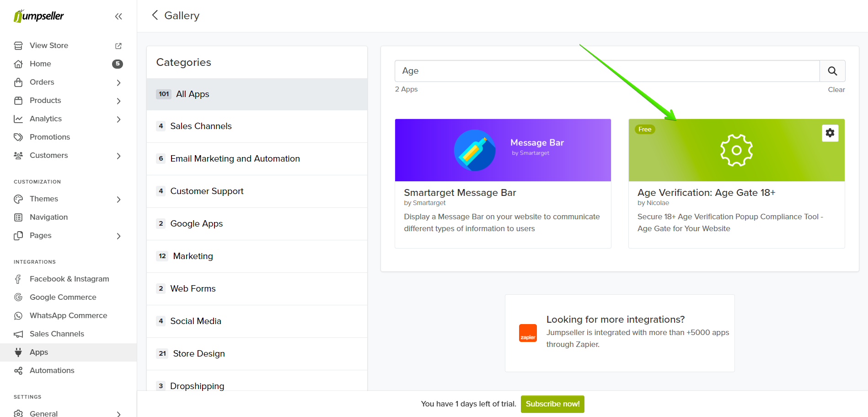Go back using Gallery back arrow
Image resolution: width=868 pixels, height=417 pixels.
pos(155,16)
